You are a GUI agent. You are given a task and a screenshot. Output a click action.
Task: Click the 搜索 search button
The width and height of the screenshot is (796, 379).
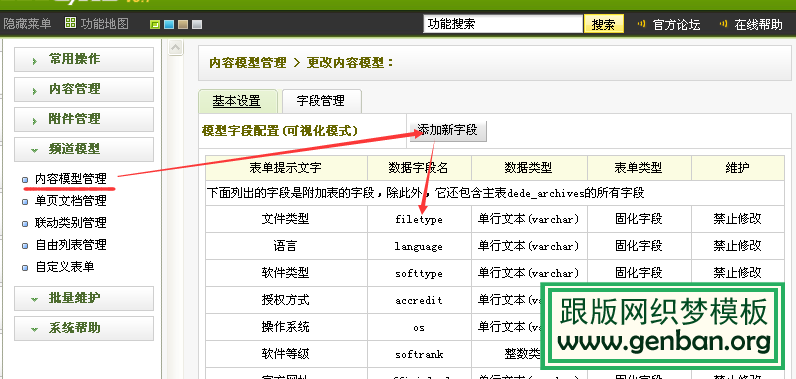(604, 24)
